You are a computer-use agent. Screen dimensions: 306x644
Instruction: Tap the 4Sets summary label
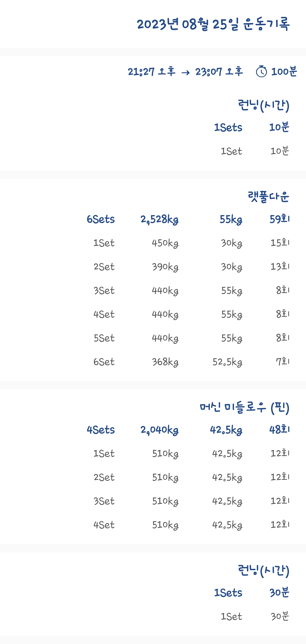101,430
